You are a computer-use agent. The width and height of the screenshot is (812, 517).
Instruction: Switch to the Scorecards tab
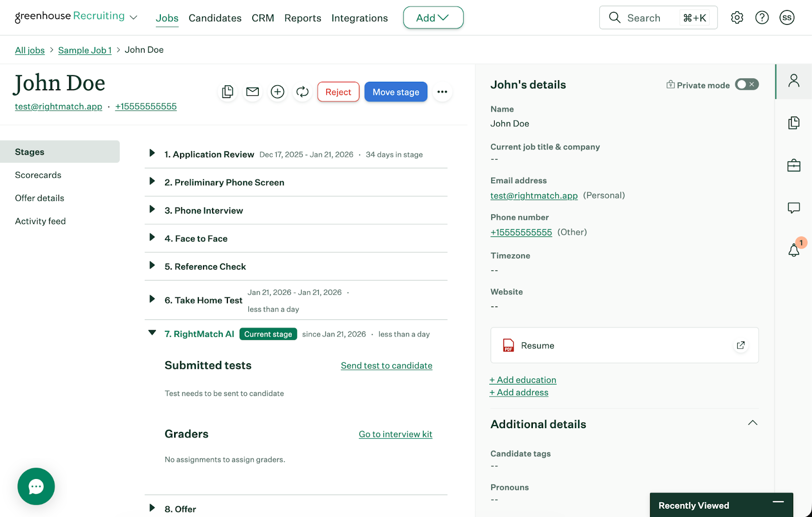point(38,175)
